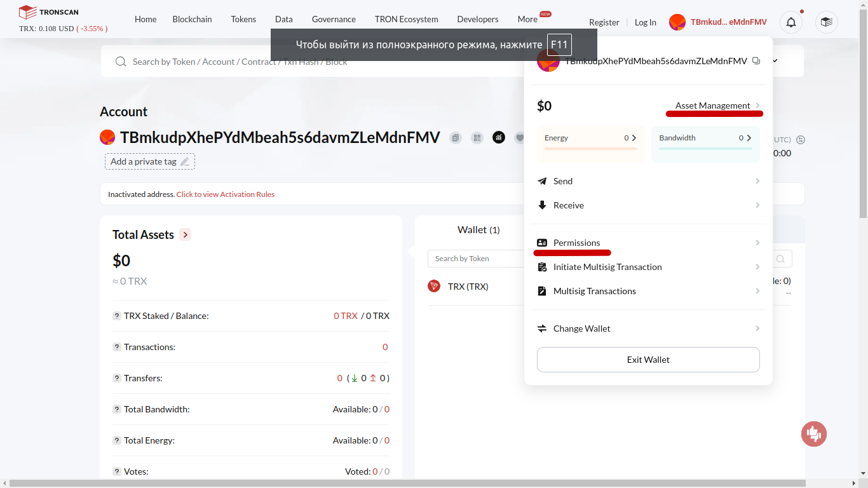Open the Tokens menu
The image size is (868, 488).
(243, 19)
